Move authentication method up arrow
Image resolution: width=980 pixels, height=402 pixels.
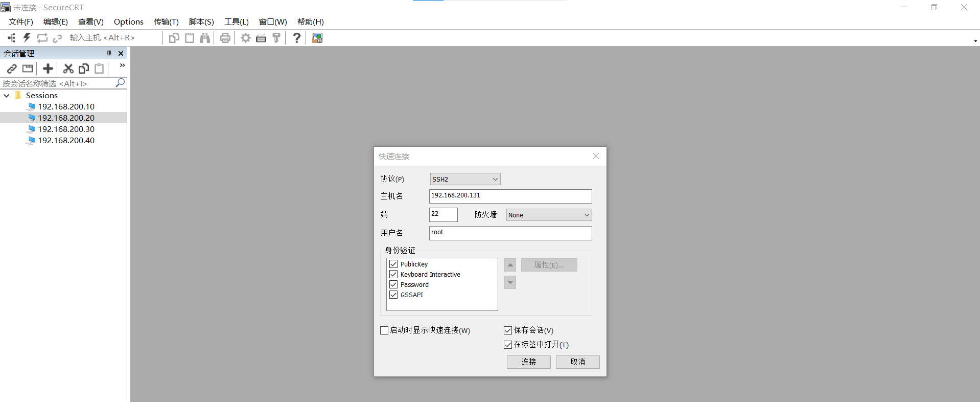510,265
